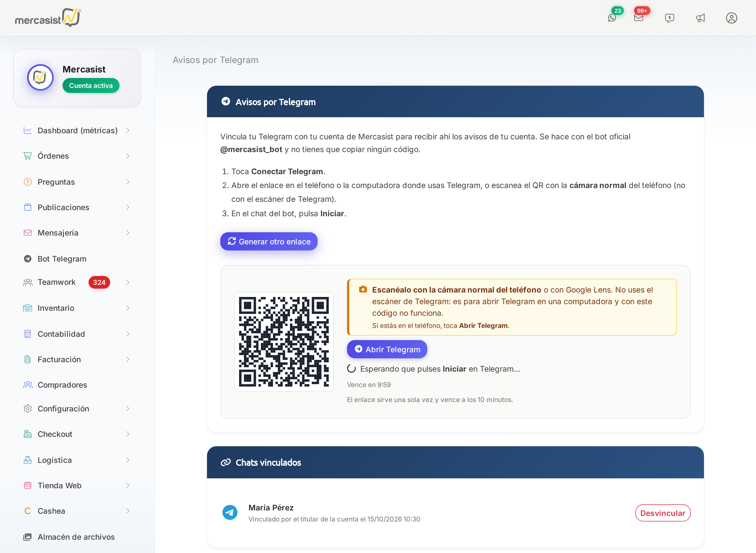This screenshot has height=553, width=756.
Task: Open the Compradores menu item
Action: [x=77, y=385]
